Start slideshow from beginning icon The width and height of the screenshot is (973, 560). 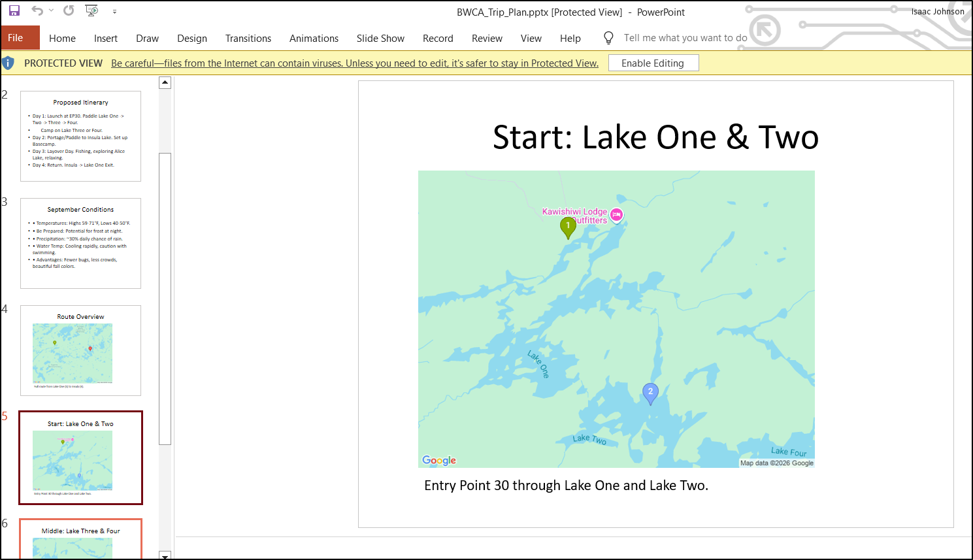[91, 11]
